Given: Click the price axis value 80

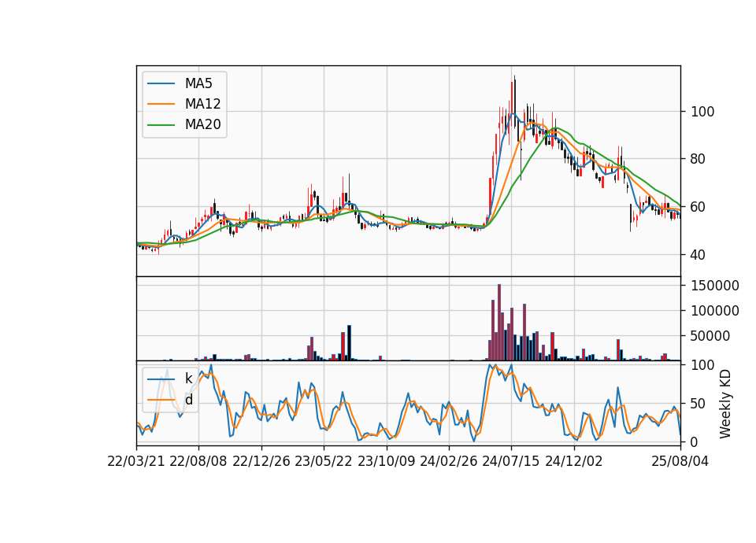Looking at the screenshot, I should [x=698, y=159].
